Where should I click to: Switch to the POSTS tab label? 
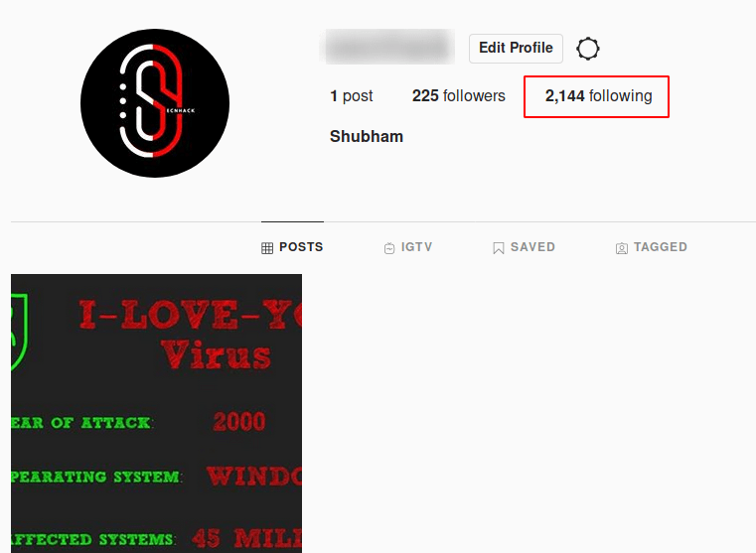[x=301, y=247]
